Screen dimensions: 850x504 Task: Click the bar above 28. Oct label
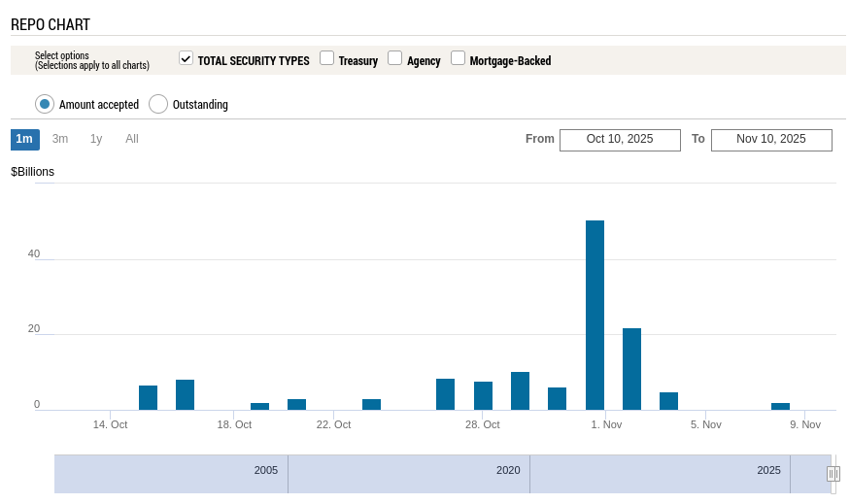coord(483,395)
